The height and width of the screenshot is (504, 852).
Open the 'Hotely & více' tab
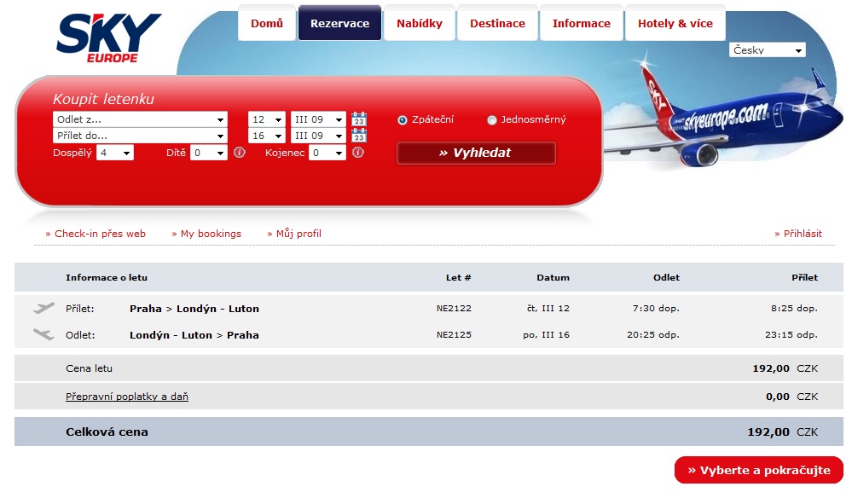(x=675, y=23)
